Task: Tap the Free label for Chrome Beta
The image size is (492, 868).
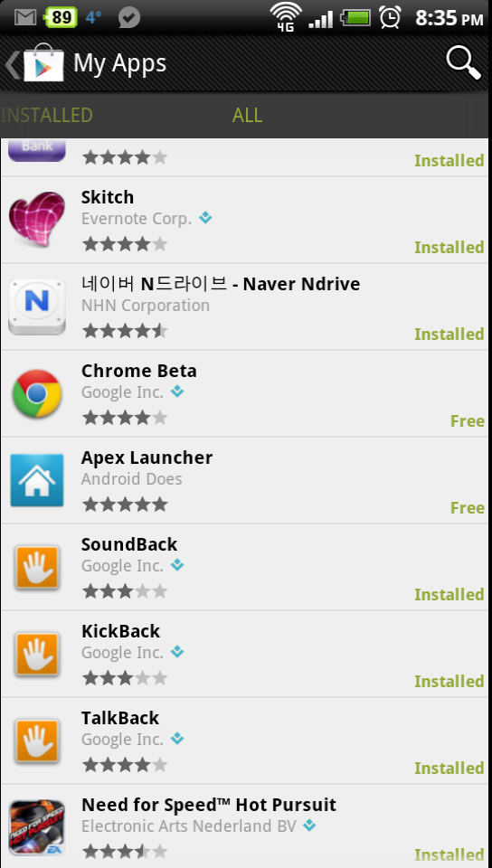Action: coord(467,421)
